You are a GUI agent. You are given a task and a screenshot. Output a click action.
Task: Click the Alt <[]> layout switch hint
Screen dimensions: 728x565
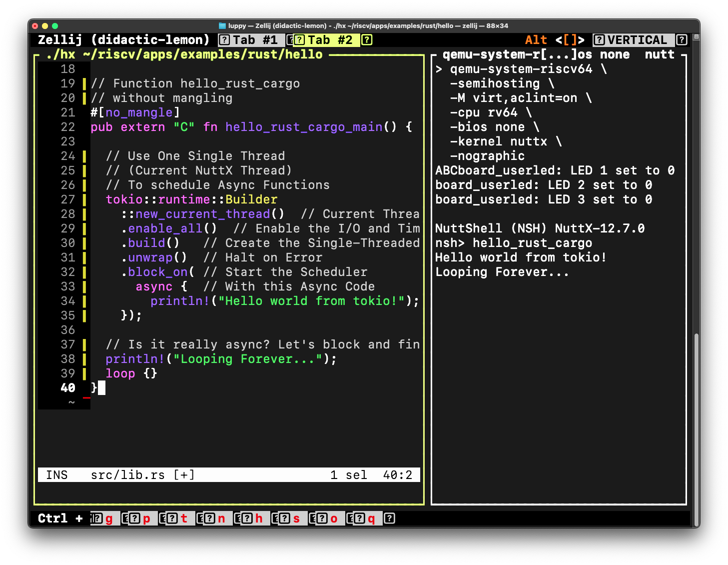(x=554, y=40)
